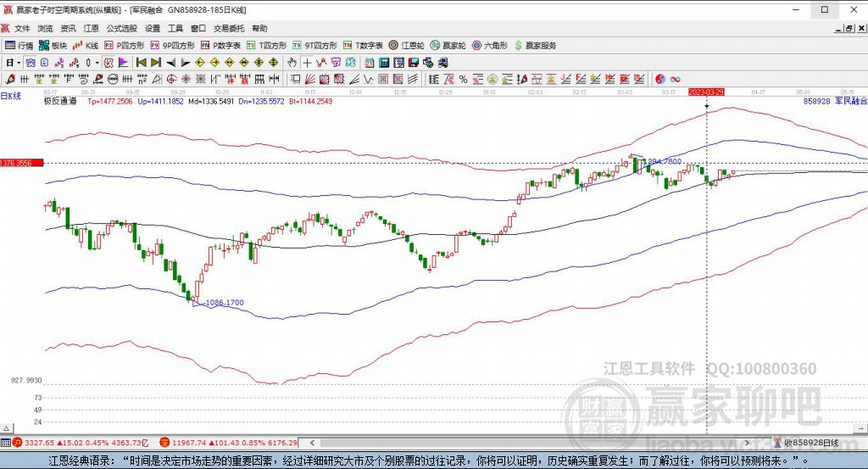Click yellow diamond with right arrow icon
Screen dimensions: 868x469
tap(214, 63)
